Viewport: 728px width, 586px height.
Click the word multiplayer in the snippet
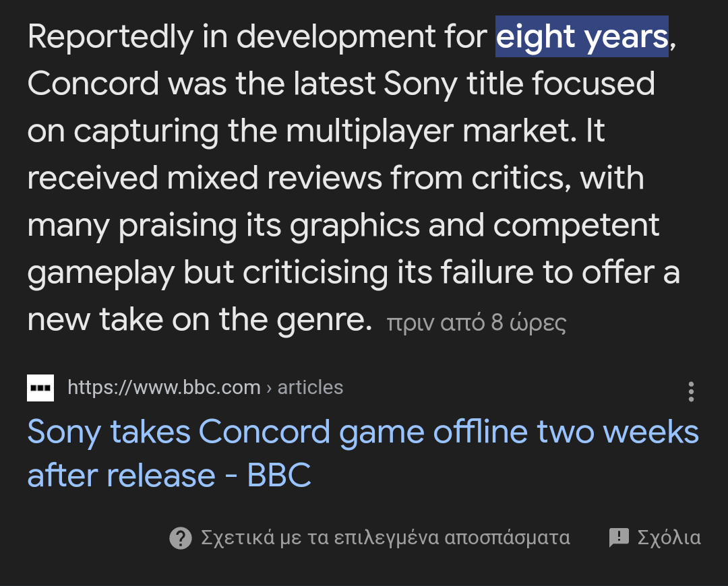tap(369, 132)
